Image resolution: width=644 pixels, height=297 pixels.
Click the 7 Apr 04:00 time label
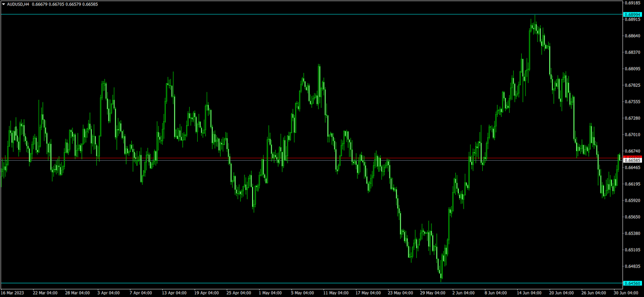pos(141,293)
